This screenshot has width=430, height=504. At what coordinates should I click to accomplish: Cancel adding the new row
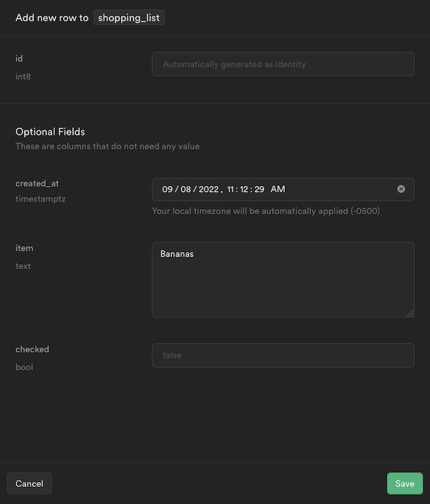point(29,483)
